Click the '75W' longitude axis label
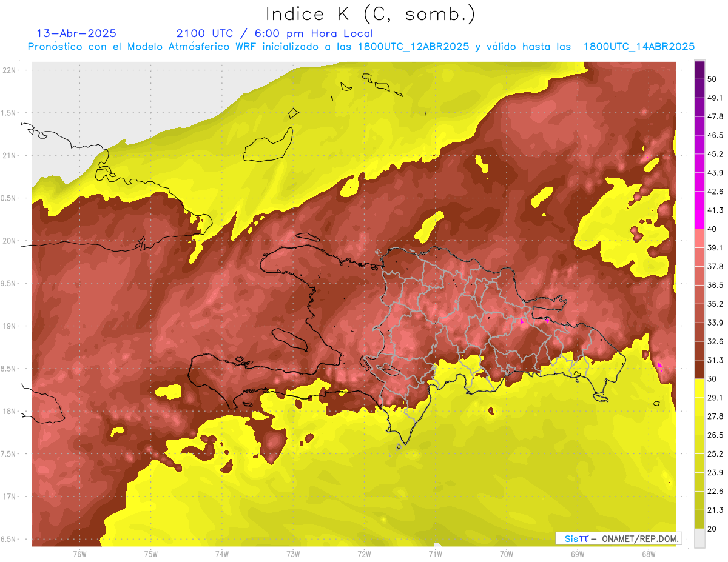The height and width of the screenshot is (562, 728). pos(151,554)
